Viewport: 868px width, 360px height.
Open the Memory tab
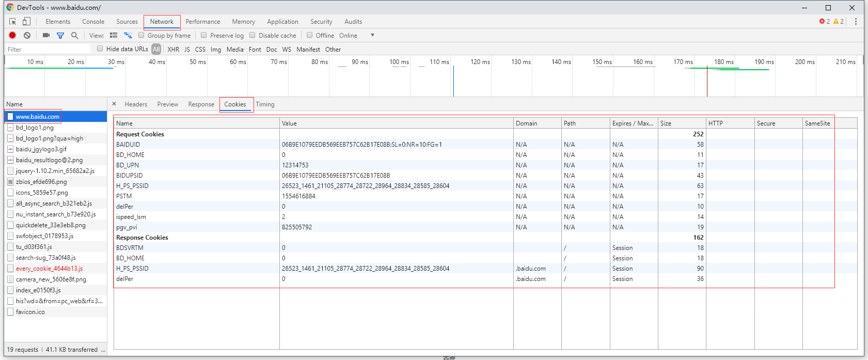pos(244,22)
